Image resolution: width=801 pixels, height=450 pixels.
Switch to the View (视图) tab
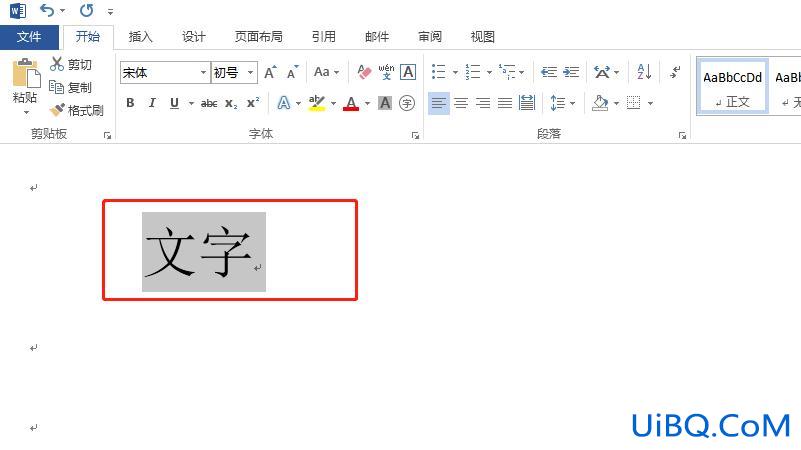pyautogui.click(x=482, y=37)
